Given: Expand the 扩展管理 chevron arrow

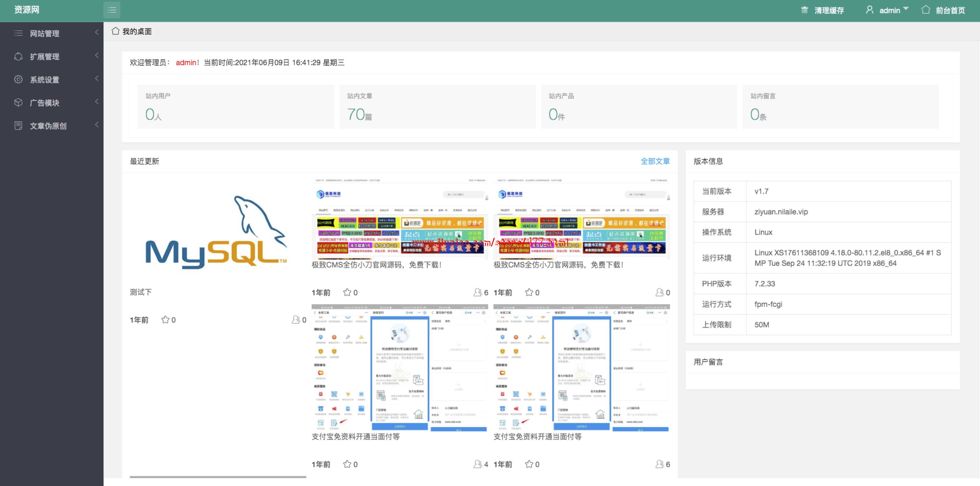Looking at the screenshot, I should click(97, 56).
